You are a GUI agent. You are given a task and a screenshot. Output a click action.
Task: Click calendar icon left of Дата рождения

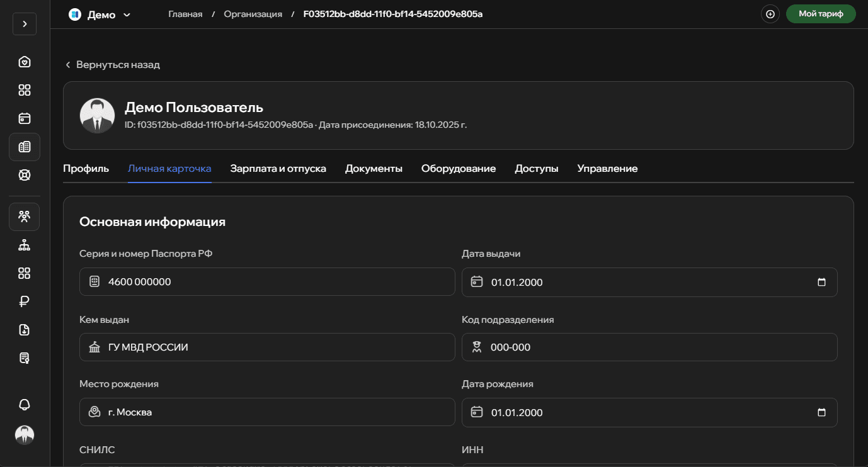(x=477, y=412)
